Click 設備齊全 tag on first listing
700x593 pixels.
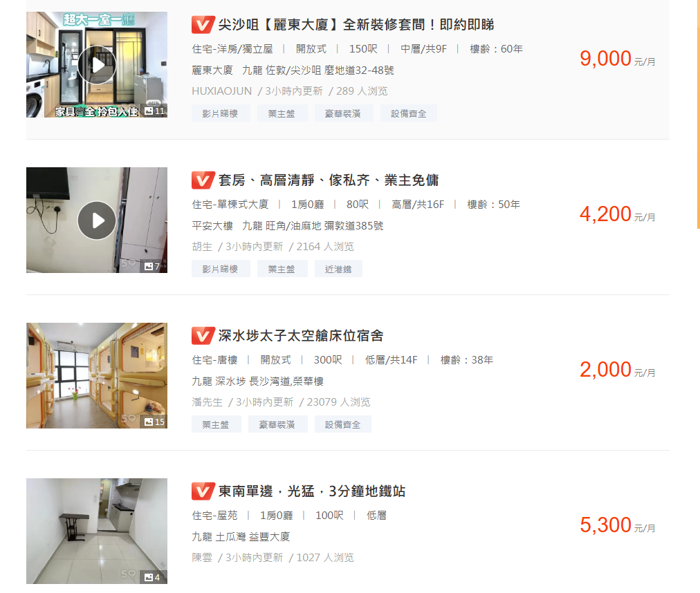pyautogui.click(x=409, y=113)
